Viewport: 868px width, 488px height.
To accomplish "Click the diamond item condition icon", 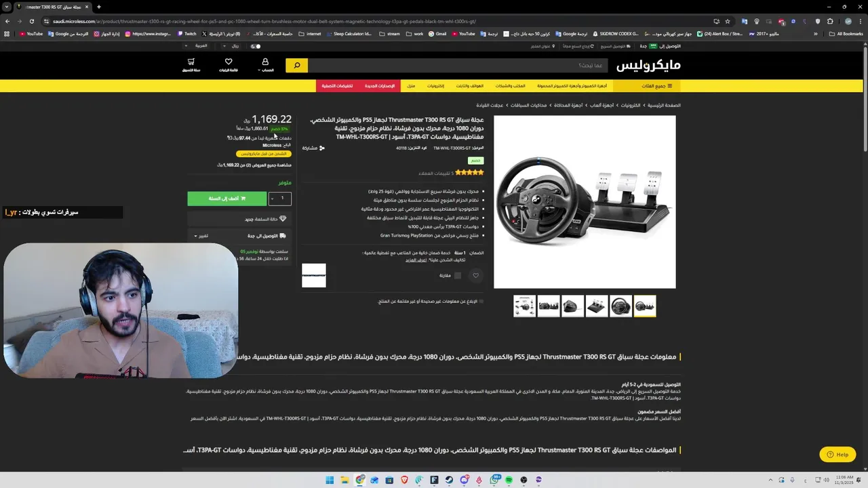I will pyautogui.click(x=283, y=219).
